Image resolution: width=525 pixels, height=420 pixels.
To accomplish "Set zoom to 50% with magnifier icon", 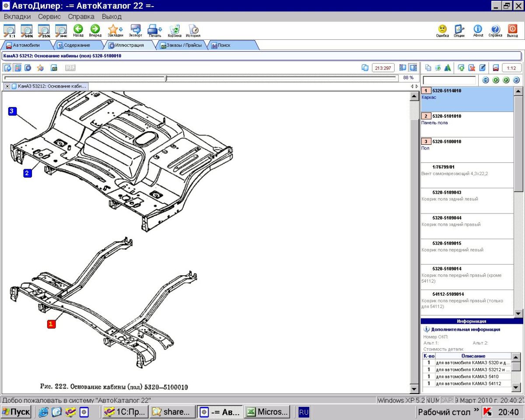I will tap(27, 30).
